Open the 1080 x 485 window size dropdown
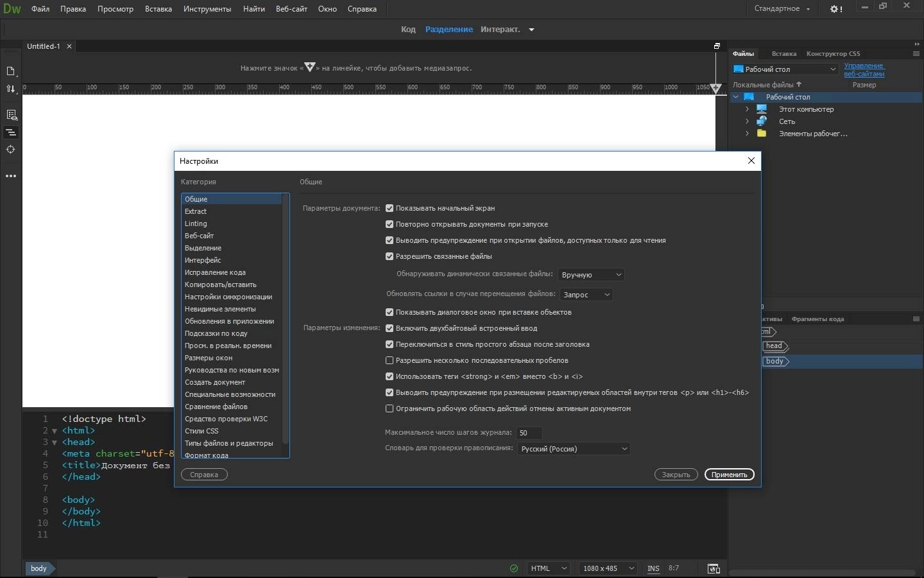 [608, 568]
